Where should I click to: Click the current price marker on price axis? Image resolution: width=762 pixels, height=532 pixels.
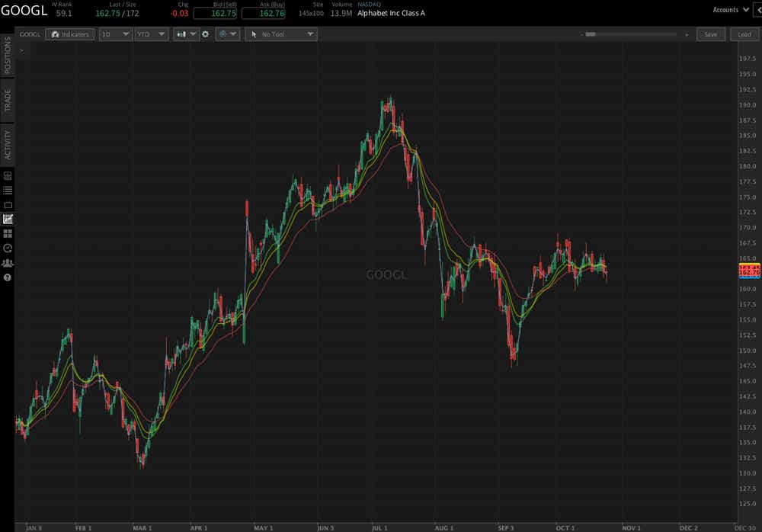[x=749, y=271]
